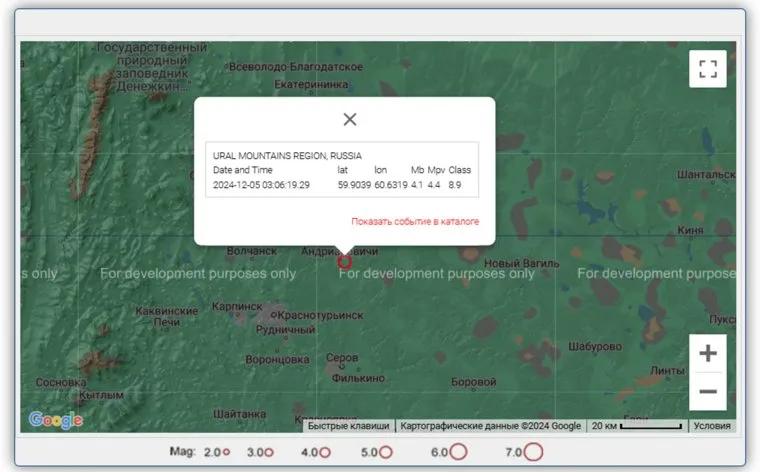Close the earthquake info popup
Screen dimensions: 760x472
click(x=350, y=119)
